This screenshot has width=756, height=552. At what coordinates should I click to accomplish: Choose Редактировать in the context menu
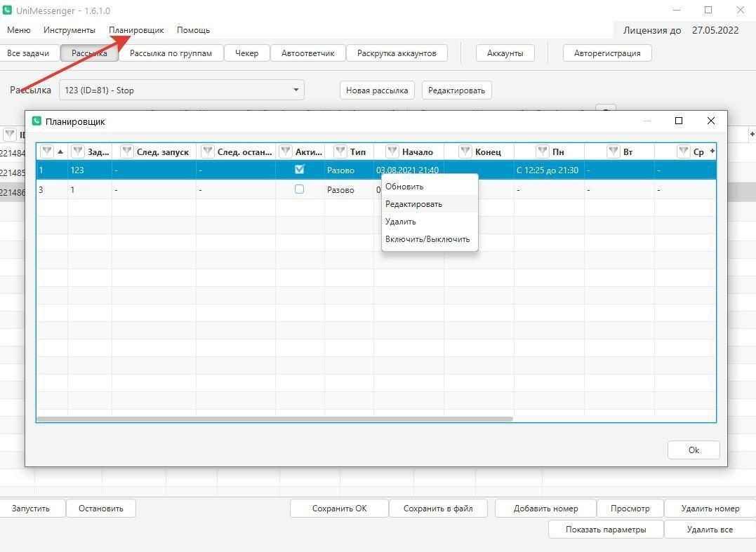pyautogui.click(x=430, y=203)
